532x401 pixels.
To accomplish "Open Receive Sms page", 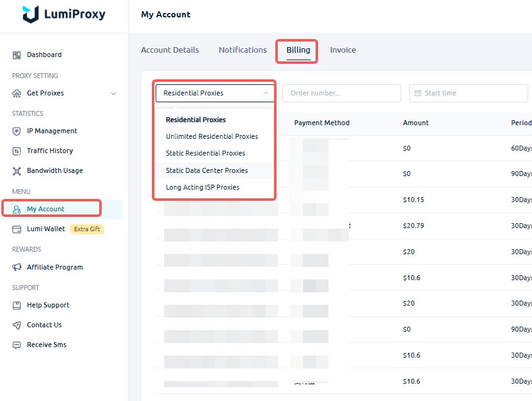I will tap(47, 345).
